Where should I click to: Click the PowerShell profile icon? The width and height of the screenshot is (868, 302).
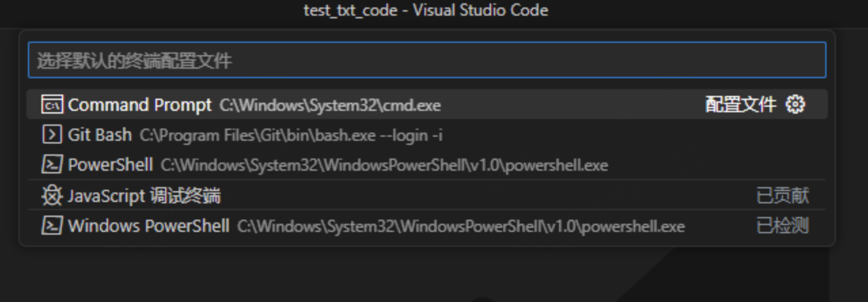[x=52, y=165]
